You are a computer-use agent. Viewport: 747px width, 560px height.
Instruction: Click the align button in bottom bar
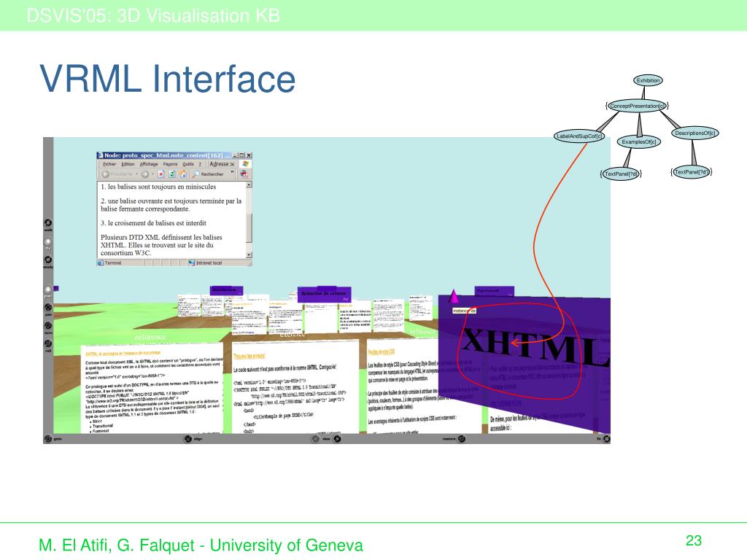point(187,438)
